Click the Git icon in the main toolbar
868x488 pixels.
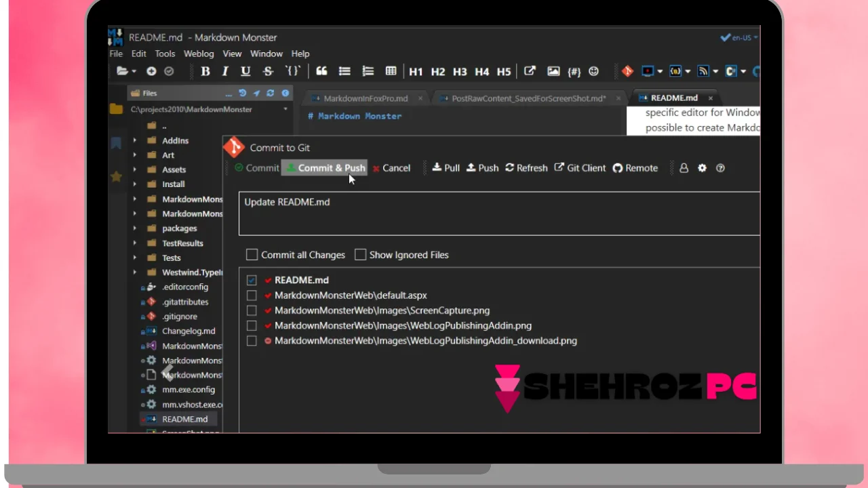click(627, 71)
